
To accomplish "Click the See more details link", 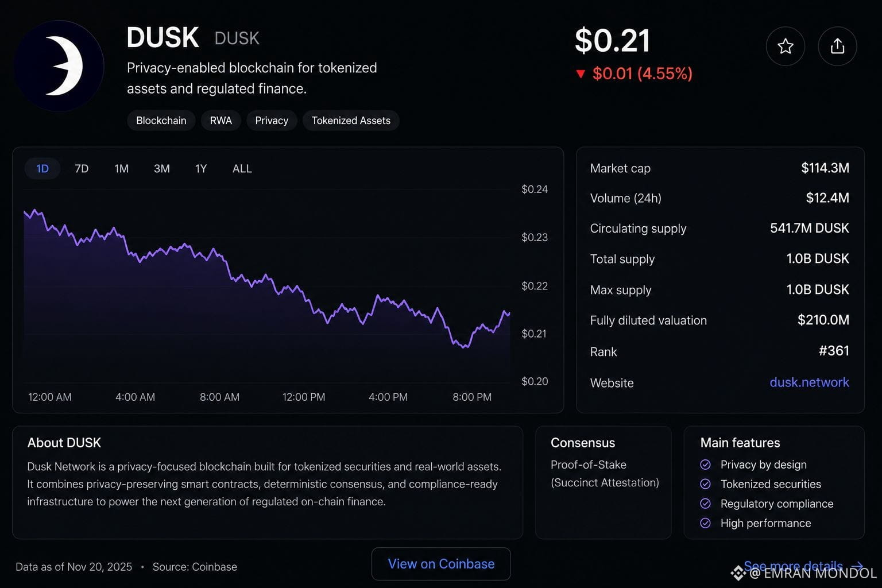I will pos(803,566).
